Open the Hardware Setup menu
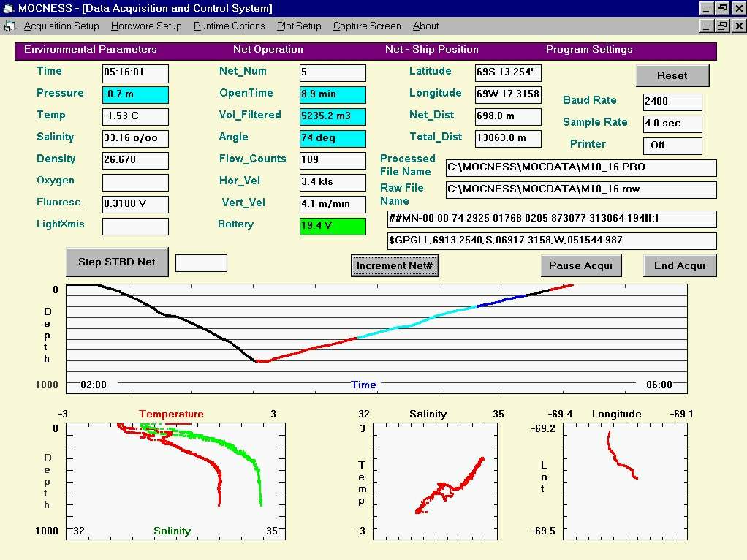This screenshot has width=747, height=560. pos(146,26)
